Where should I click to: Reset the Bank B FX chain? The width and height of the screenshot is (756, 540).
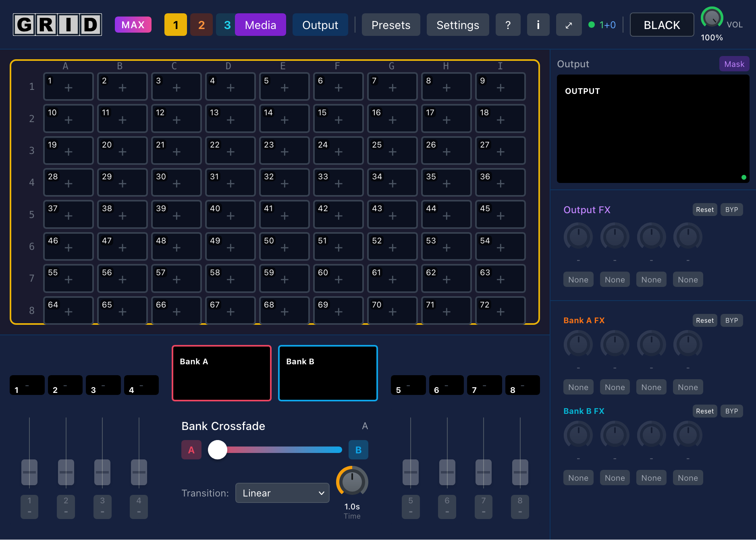coord(704,411)
